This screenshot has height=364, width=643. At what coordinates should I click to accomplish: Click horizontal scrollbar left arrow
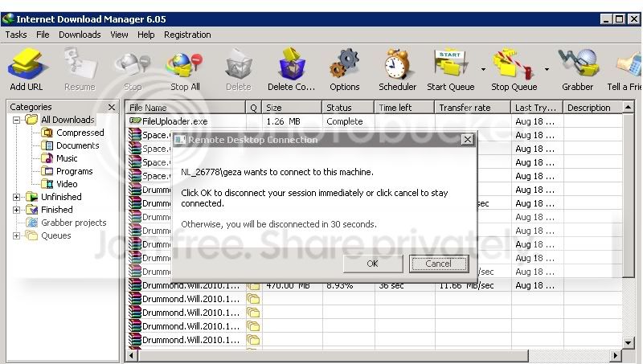(131, 355)
